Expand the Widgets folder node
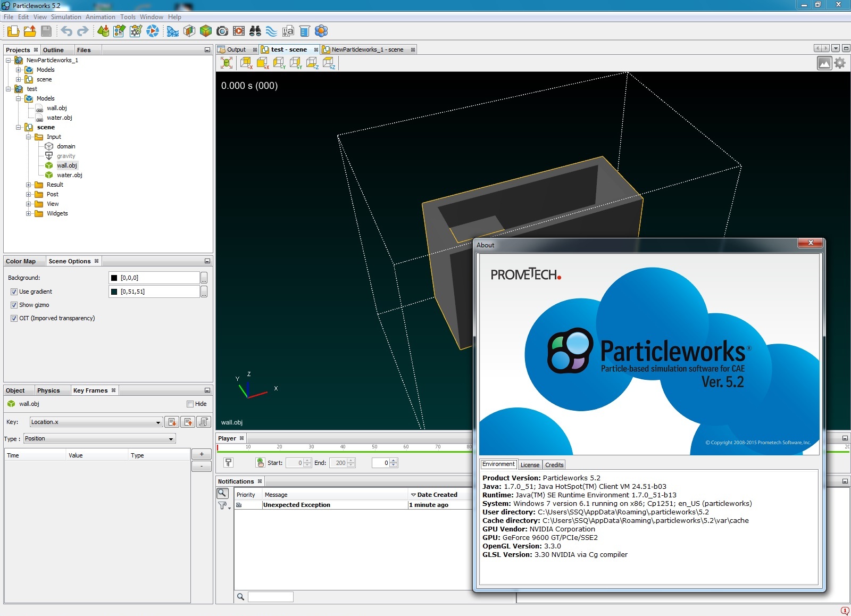 tap(29, 213)
